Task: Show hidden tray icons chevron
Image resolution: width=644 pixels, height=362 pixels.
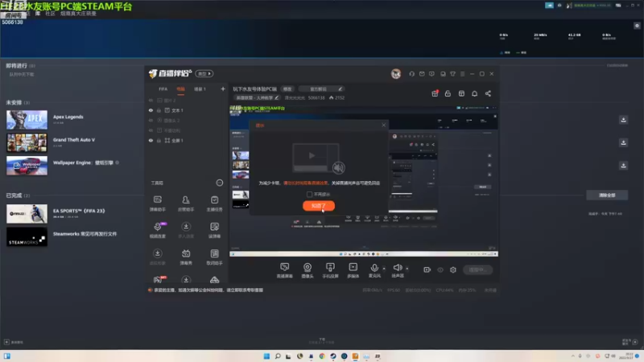Action: [x=572, y=356]
